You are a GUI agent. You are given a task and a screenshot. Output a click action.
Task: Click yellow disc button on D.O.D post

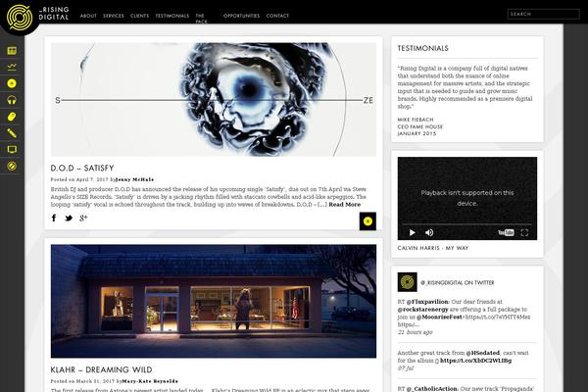[x=367, y=220]
